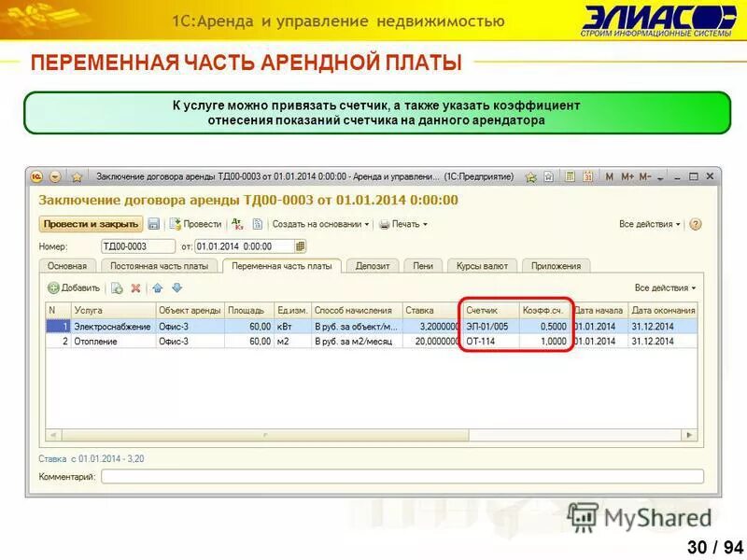747x560 pixels.
Task: Open top 'Все действия' menu
Action: pos(649,224)
